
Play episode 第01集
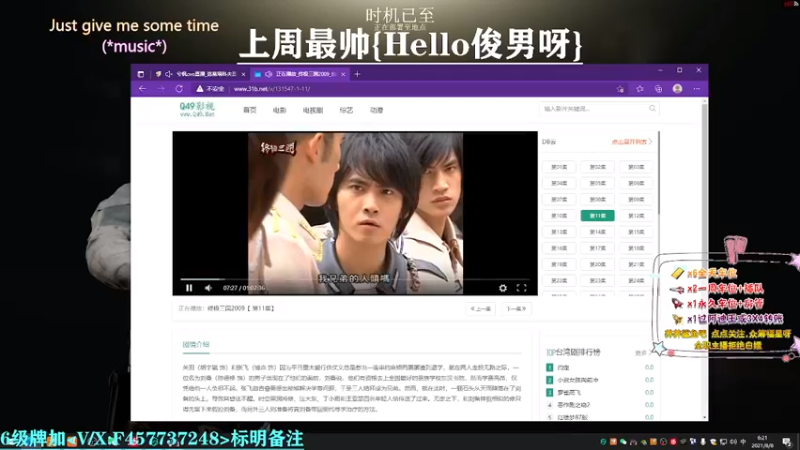click(x=559, y=167)
